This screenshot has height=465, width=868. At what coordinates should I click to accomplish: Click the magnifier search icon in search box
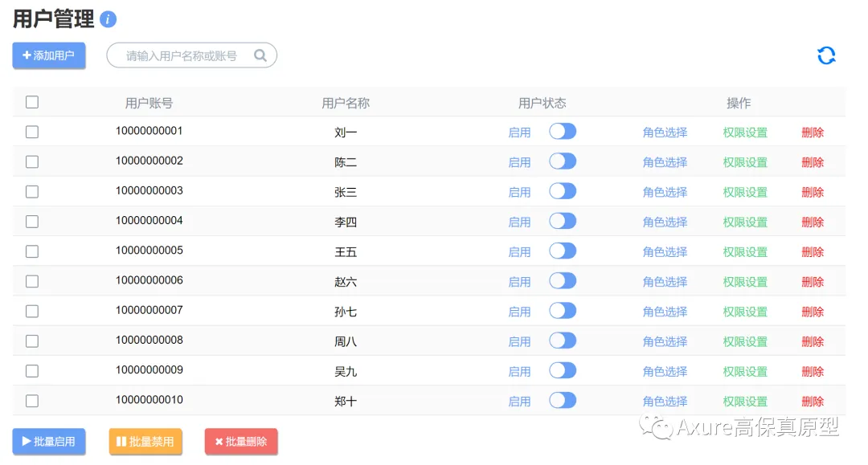click(x=260, y=55)
